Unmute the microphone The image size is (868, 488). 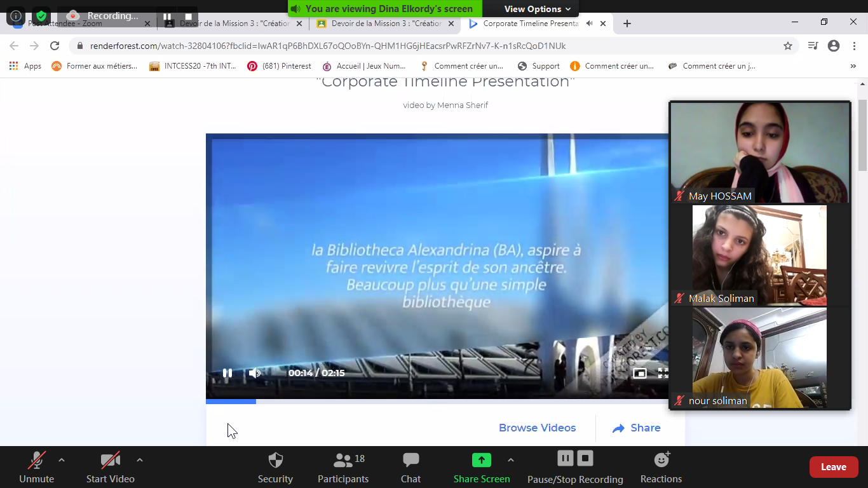click(x=36, y=468)
